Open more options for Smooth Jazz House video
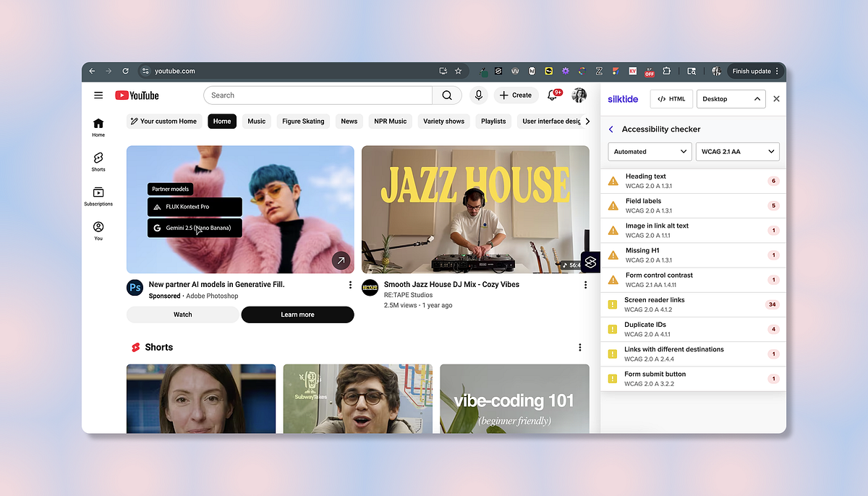868x496 pixels. tap(585, 285)
